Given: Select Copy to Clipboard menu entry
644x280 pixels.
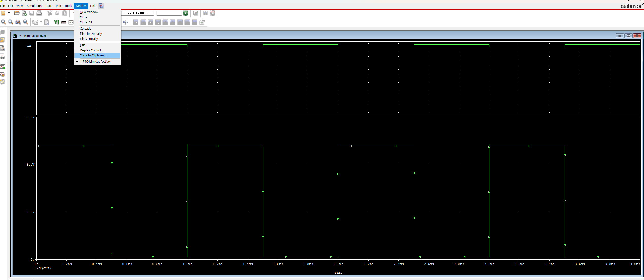Looking at the screenshot, I should [93, 55].
